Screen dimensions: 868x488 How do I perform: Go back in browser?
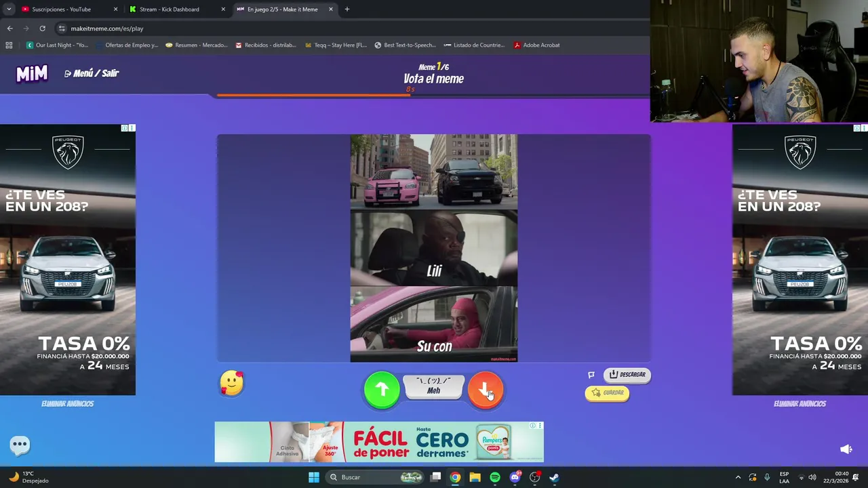pos(9,28)
